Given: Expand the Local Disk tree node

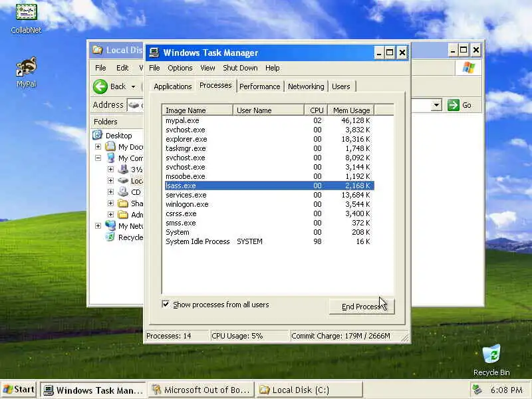Looking at the screenshot, I should tap(110, 180).
